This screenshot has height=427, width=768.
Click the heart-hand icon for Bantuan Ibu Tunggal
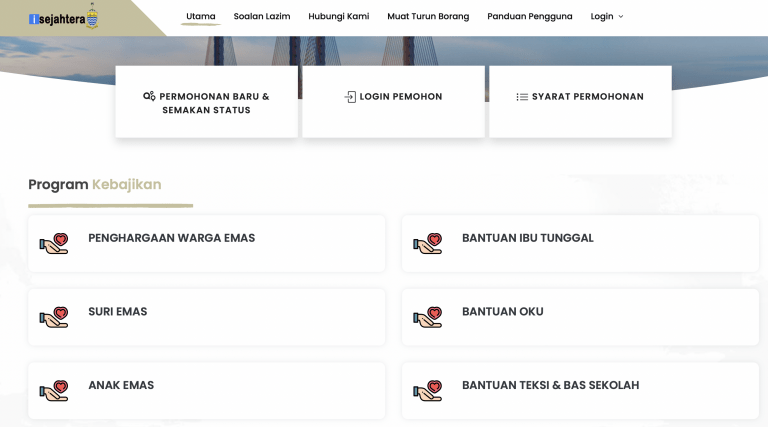tap(428, 243)
